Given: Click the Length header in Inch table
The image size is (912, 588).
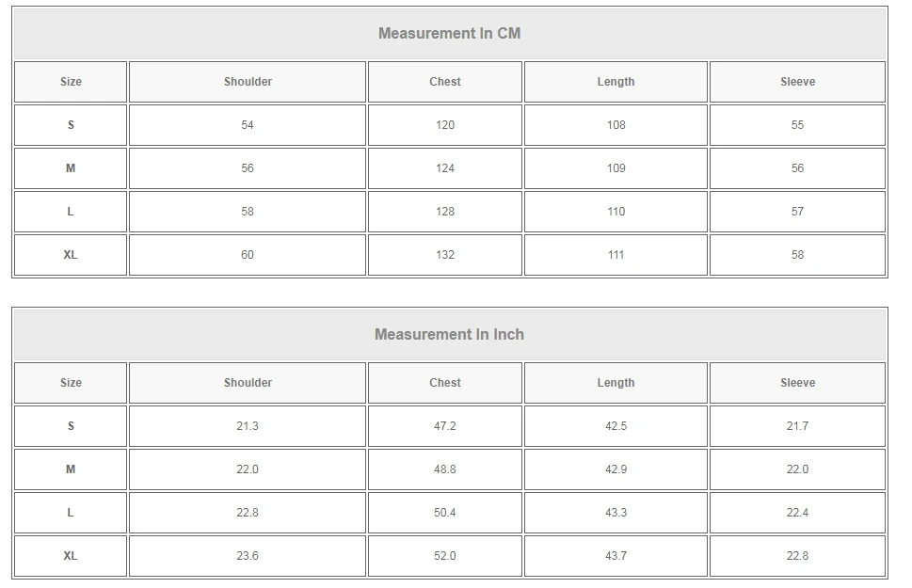Looking at the screenshot, I should 616,383.
